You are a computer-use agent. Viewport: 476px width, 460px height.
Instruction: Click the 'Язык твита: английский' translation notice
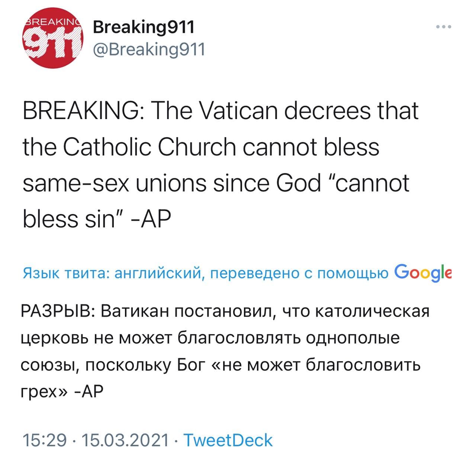[x=112, y=274]
